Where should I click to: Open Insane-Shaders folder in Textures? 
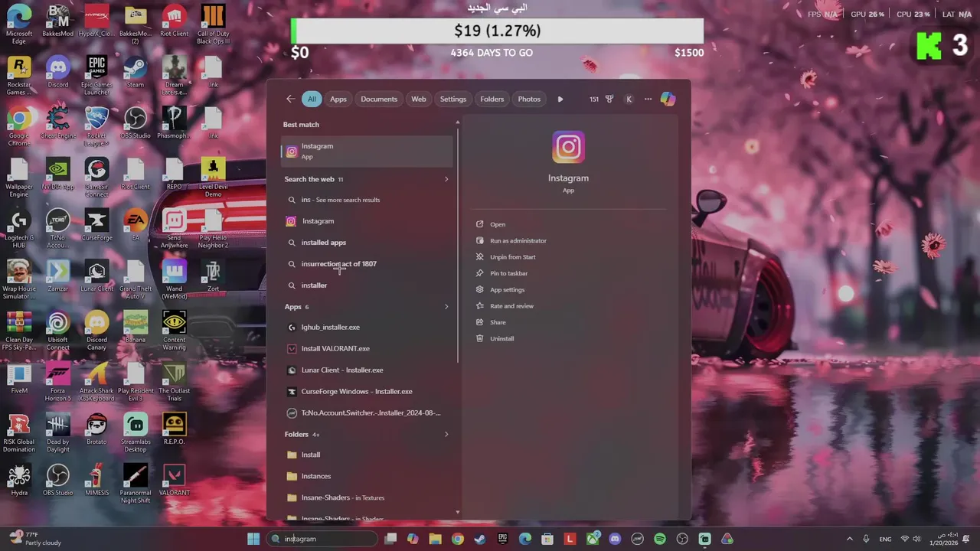pos(367,497)
